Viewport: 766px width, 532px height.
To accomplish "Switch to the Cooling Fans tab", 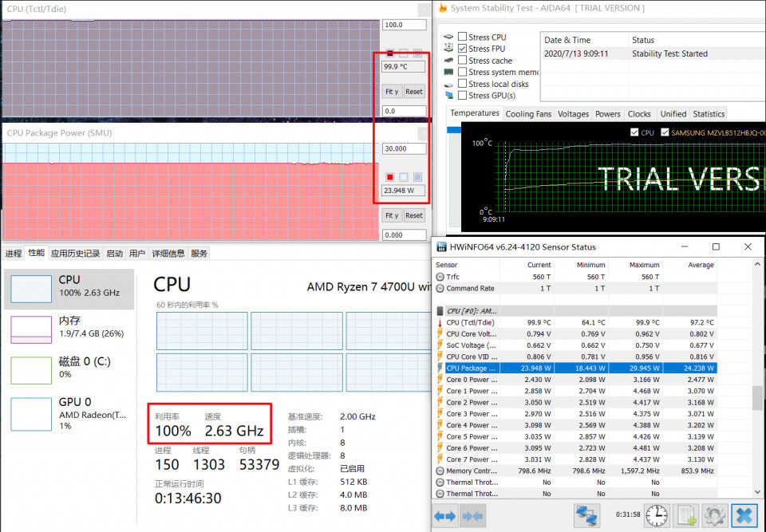I will click(x=528, y=114).
